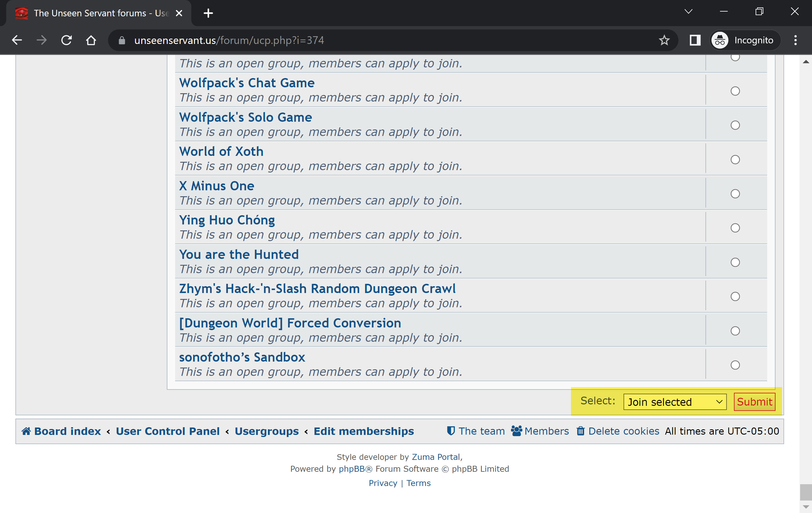Click the Board index home icon
812x513 pixels.
pyautogui.click(x=26, y=431)
